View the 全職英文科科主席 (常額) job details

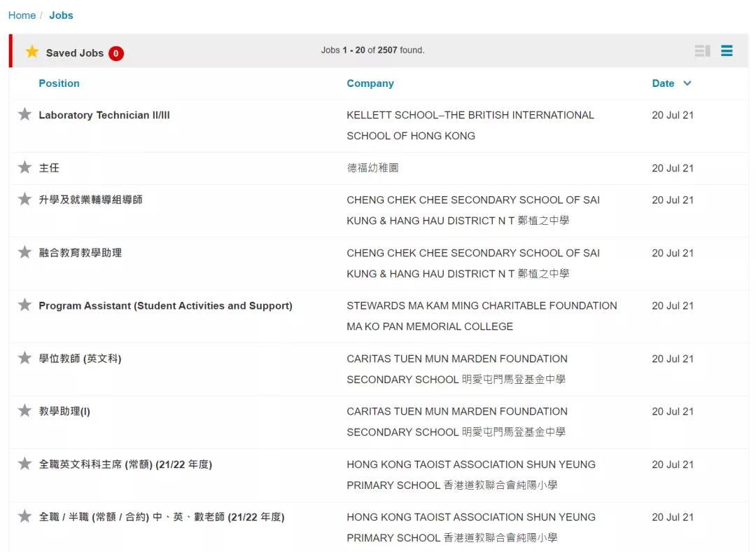click(126, 464)
